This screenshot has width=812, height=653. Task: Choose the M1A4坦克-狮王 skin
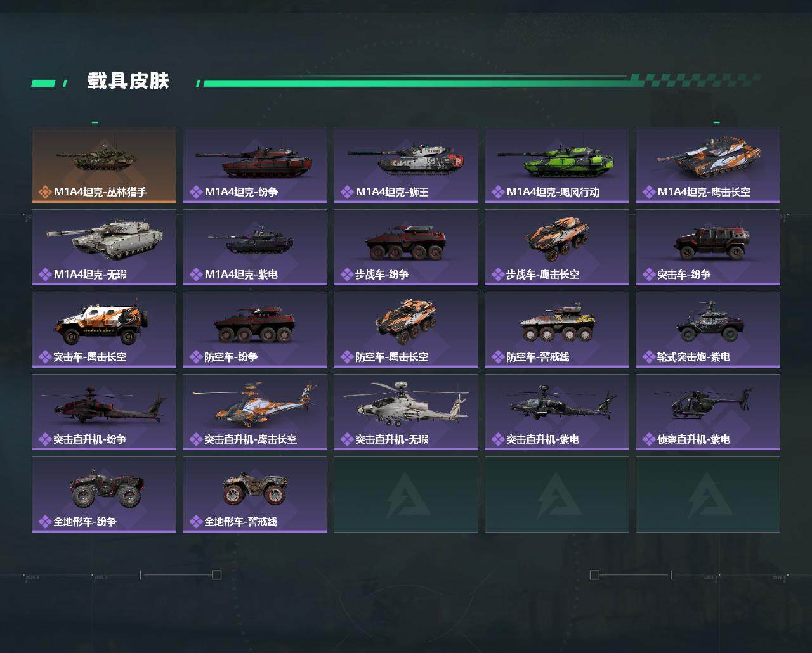tap(406, 165)
